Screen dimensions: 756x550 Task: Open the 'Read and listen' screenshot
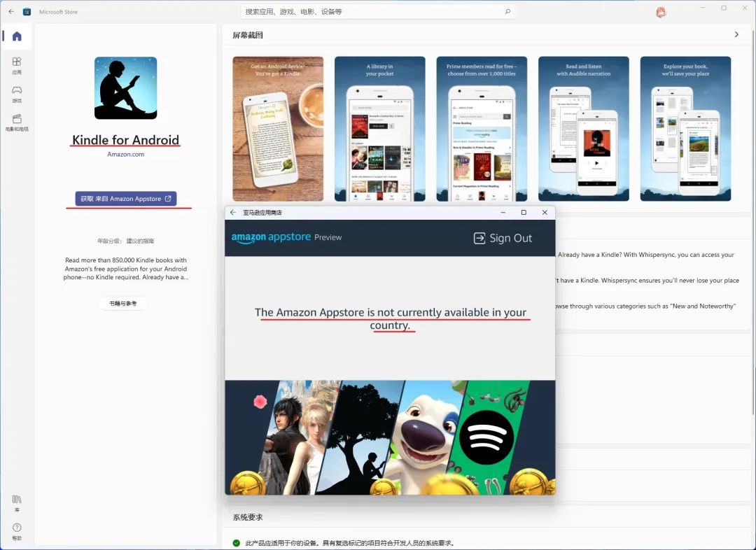point(583,129)
